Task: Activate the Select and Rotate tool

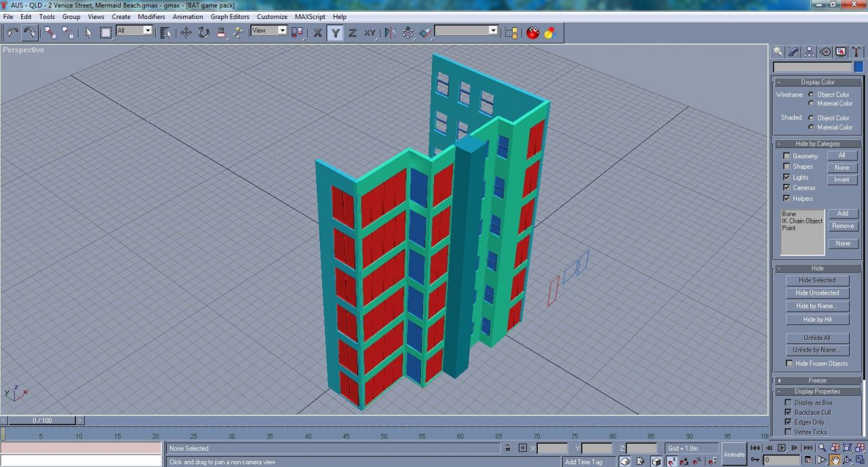Action: click(x=203, y=32)
